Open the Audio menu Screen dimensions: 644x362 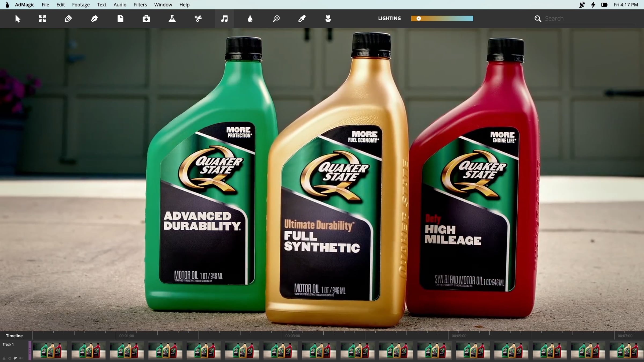click(x=120, y=5)
